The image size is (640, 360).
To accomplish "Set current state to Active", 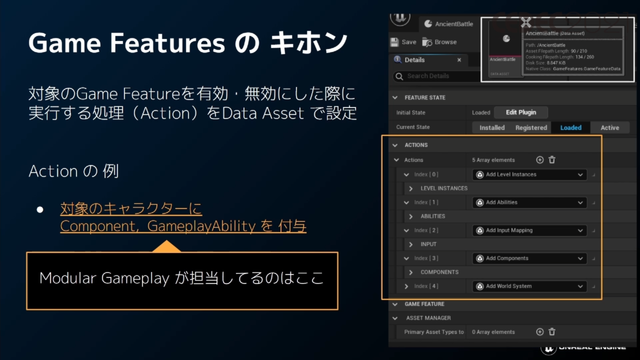I will pyautogui.click(x=610, y=128).
